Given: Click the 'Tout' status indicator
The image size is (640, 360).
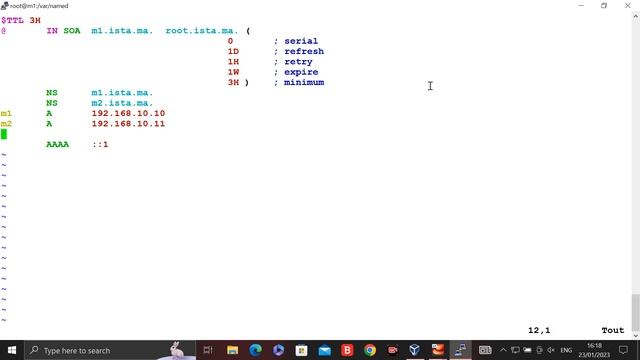Looking at the screenshot, I should point(613,330).
